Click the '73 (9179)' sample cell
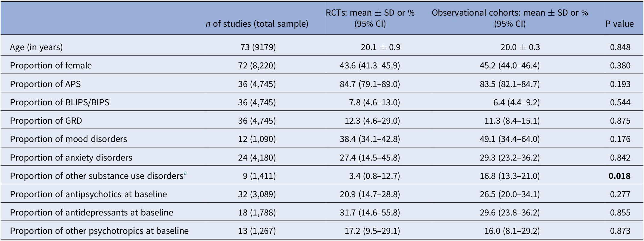Screen dimensions: 644x241 258,47
